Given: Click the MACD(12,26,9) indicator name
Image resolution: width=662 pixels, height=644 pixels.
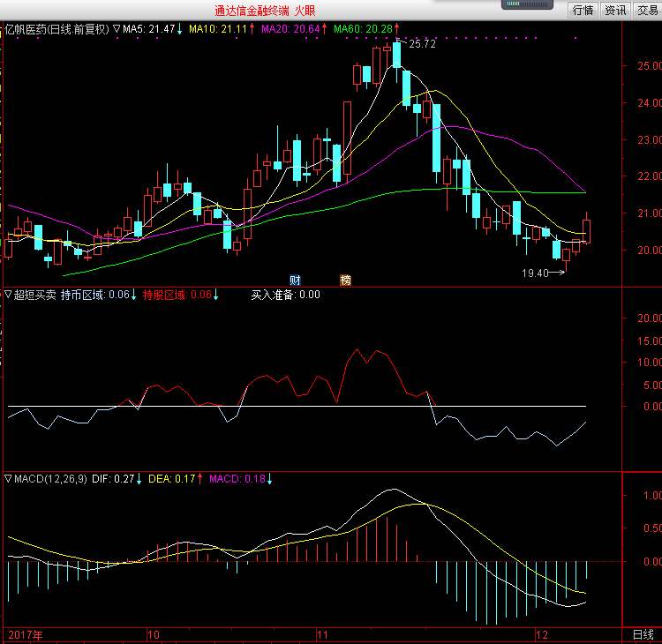Looking at the screenshot, I should point(50,478).
